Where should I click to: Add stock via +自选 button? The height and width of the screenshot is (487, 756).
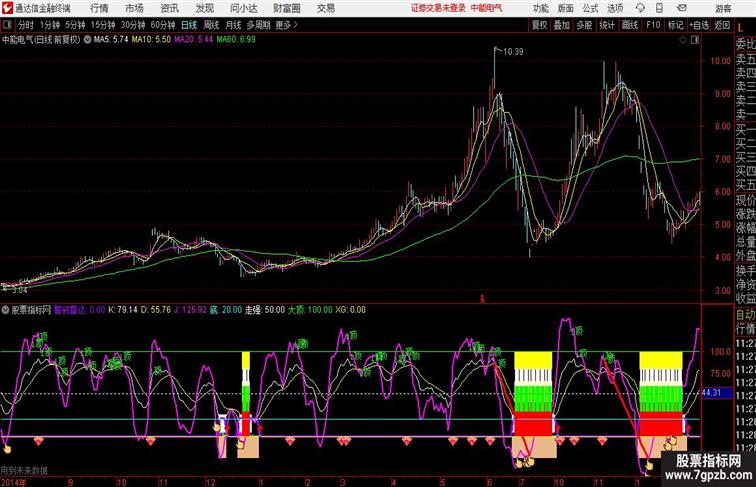[x=699, y=25]
